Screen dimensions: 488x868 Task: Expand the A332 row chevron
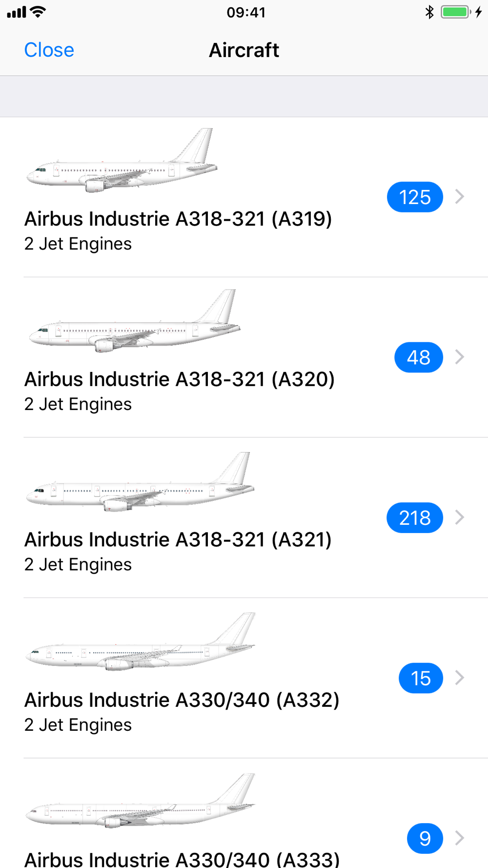coord(459,678)
